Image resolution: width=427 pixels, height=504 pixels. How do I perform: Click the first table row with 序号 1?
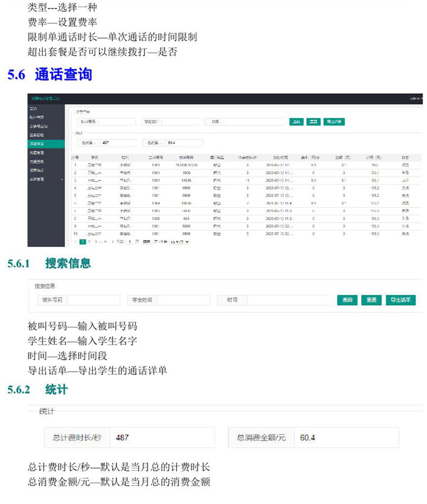244,165
